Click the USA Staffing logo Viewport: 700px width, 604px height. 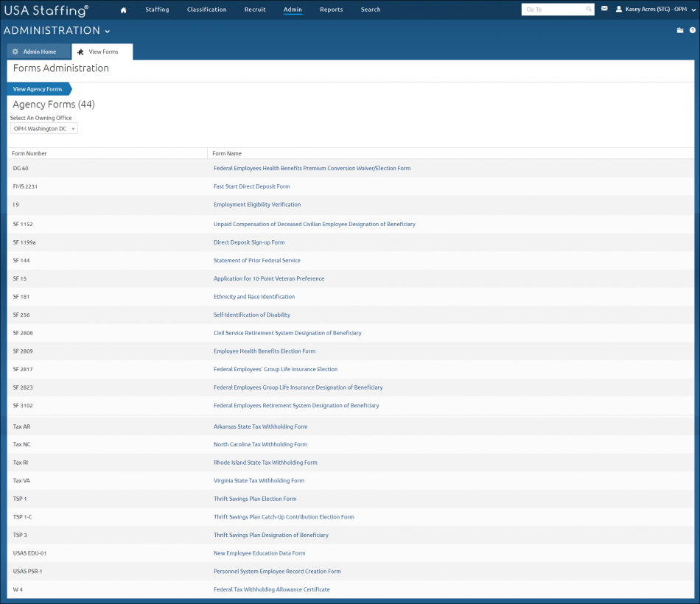46,10
